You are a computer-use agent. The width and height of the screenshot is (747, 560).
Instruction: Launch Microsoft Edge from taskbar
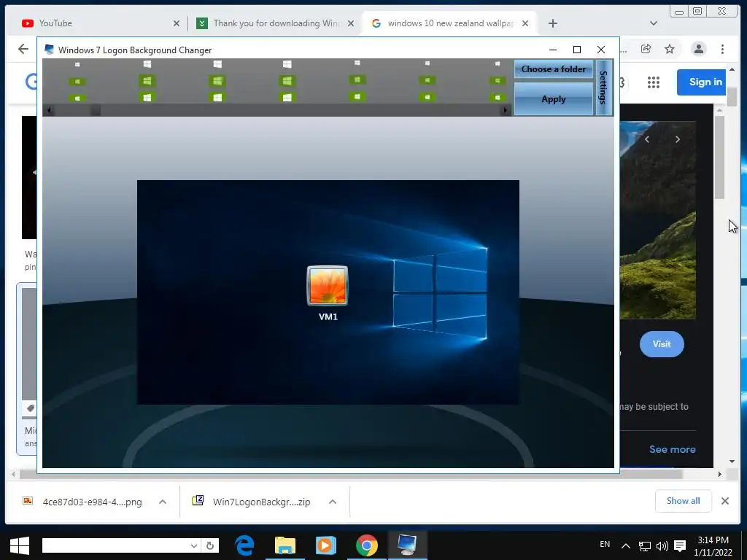coord(244,545)
